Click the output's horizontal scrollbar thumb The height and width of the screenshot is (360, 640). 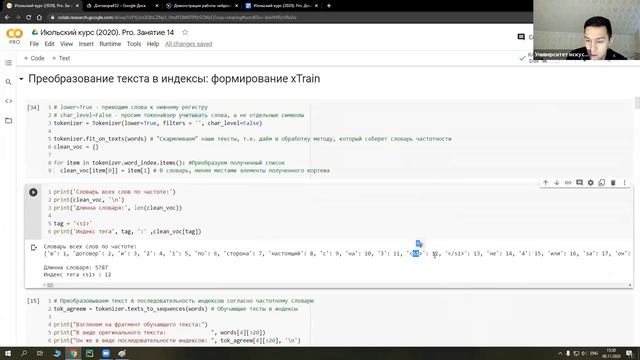49,285
